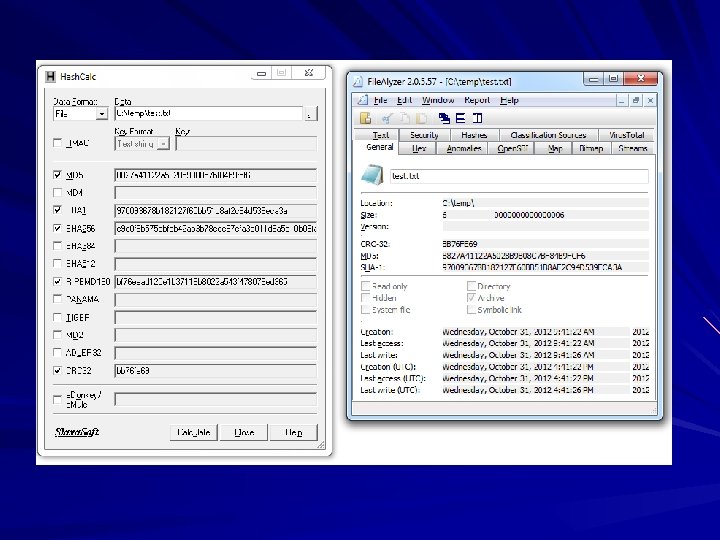
Task: Click the Cascade windows icon in FileAlyzer
Action: coord(444,118)
